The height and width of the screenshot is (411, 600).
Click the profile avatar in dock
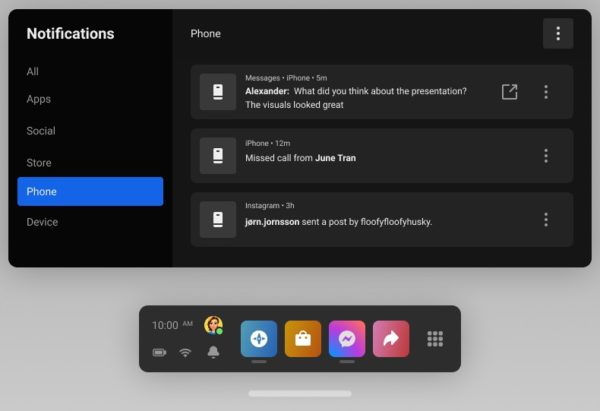(214, 325)
